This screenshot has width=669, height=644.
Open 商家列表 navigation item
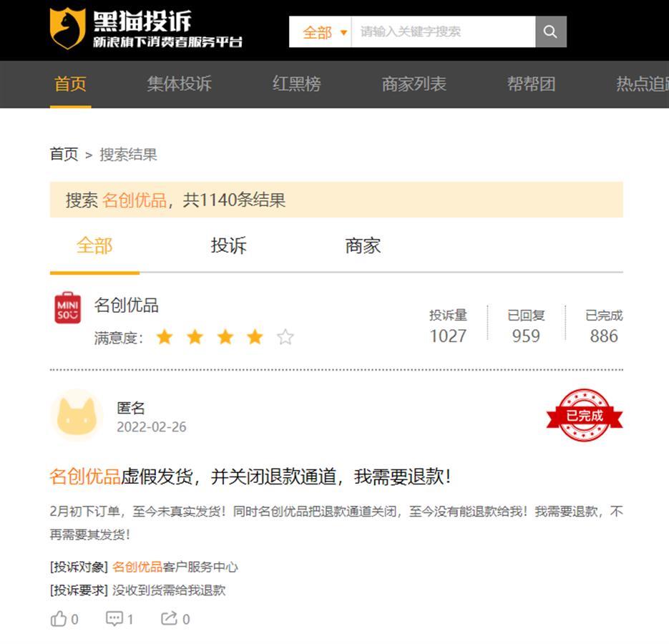(414, 84)
